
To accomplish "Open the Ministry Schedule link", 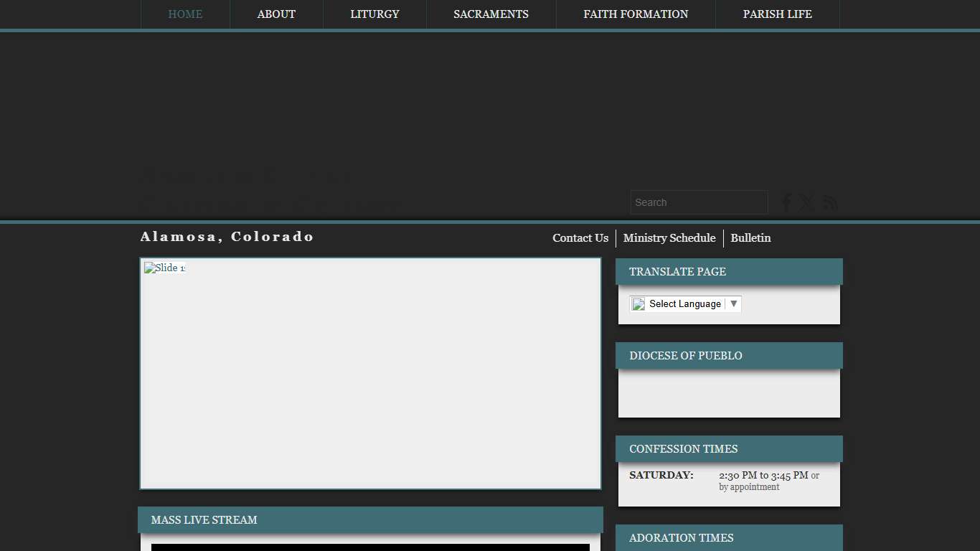I will (x=669, y=238).
